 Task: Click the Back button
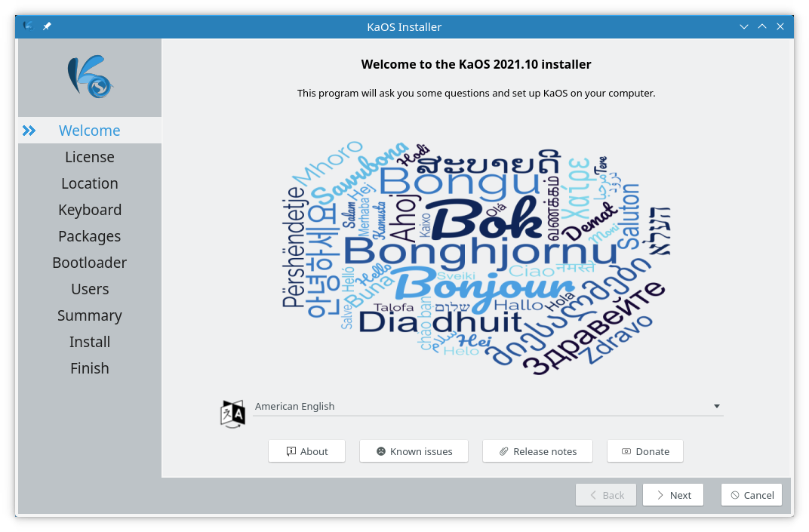[x=606, y=495]
